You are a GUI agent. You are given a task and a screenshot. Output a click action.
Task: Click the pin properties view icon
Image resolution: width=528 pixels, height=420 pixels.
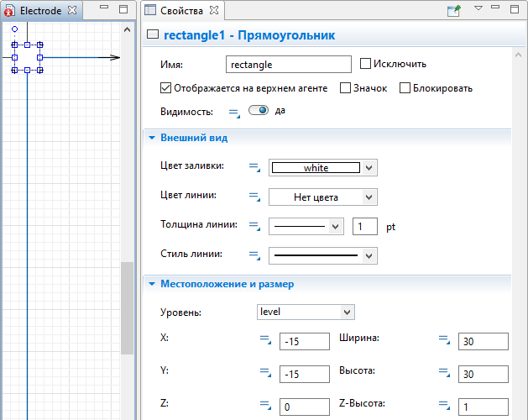pos(453,10)
